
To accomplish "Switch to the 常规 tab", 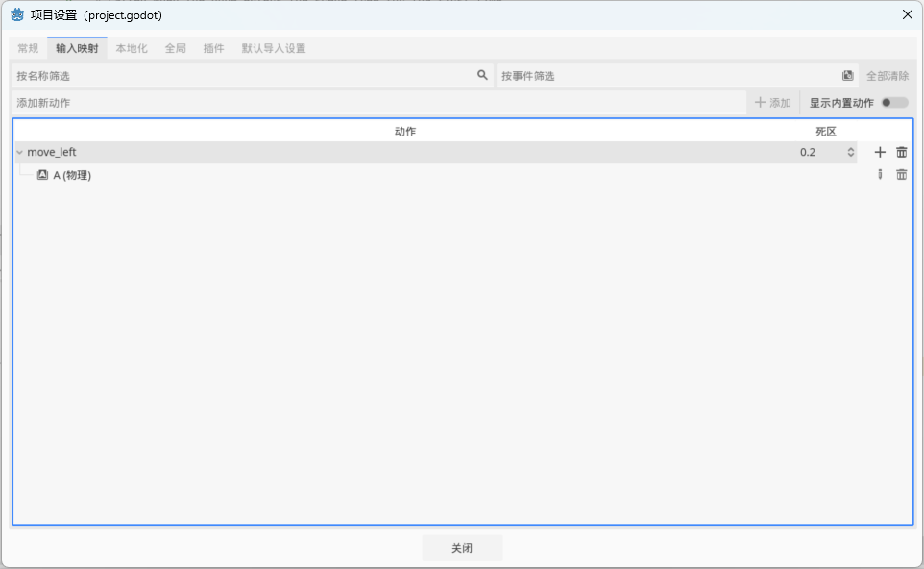I will (28, 47).
